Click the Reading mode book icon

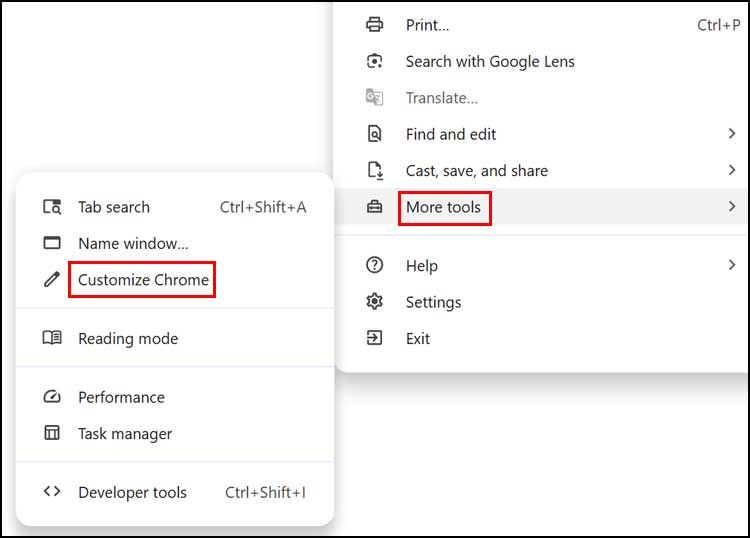point(52,338)
